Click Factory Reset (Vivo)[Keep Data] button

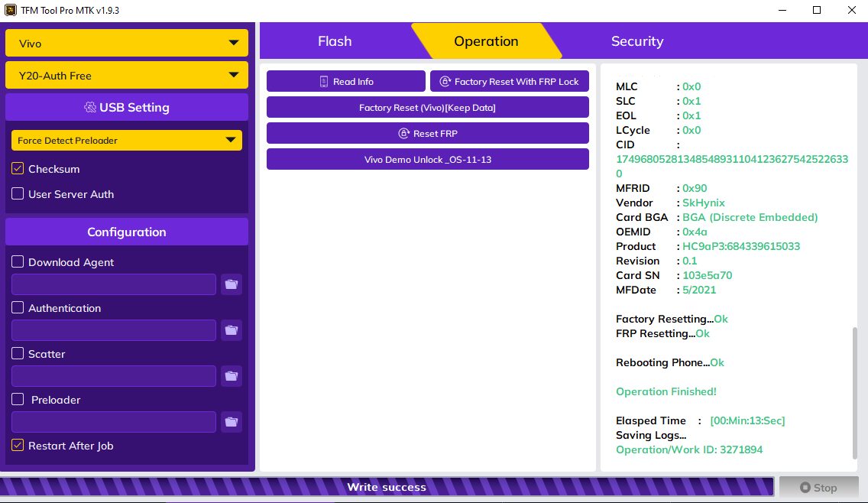click(x=427, y=108)
